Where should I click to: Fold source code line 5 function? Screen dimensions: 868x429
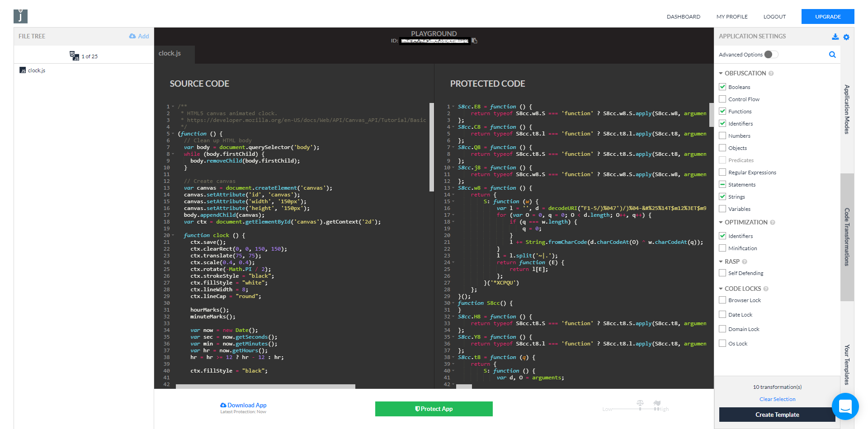pos(173,134)
